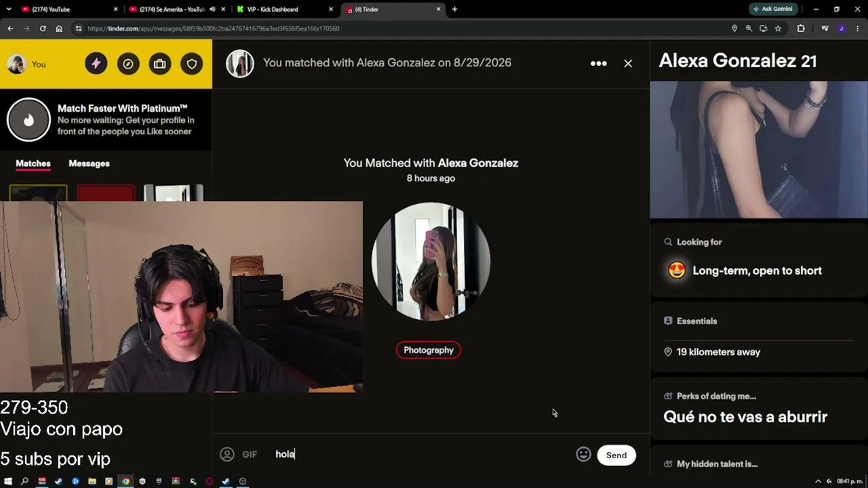
Task: View Alexa Gonzalez's large profile photo
Action: click(x=759, y=150)
